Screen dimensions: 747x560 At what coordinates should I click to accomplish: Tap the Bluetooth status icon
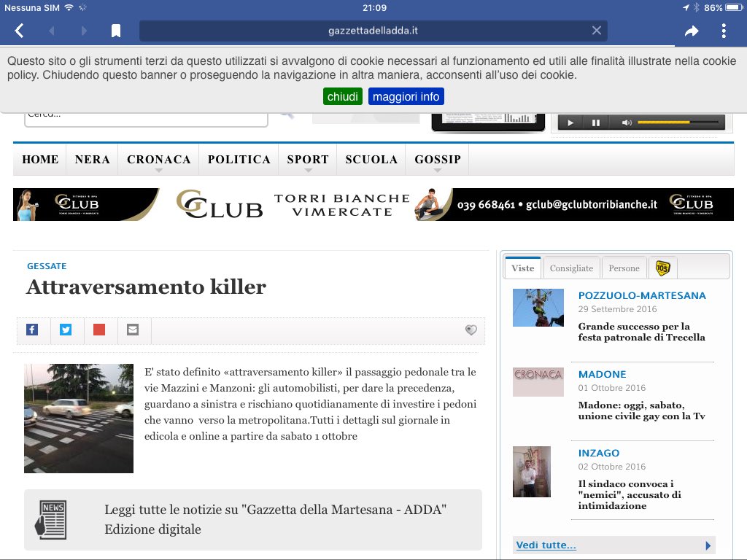point(696,7)
